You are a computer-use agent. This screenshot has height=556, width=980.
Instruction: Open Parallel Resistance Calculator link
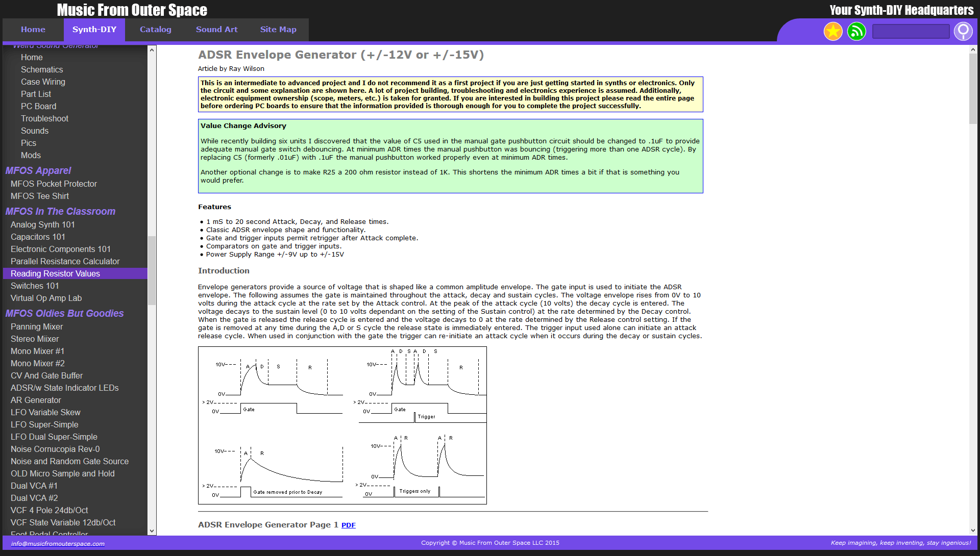coord(65,261)
